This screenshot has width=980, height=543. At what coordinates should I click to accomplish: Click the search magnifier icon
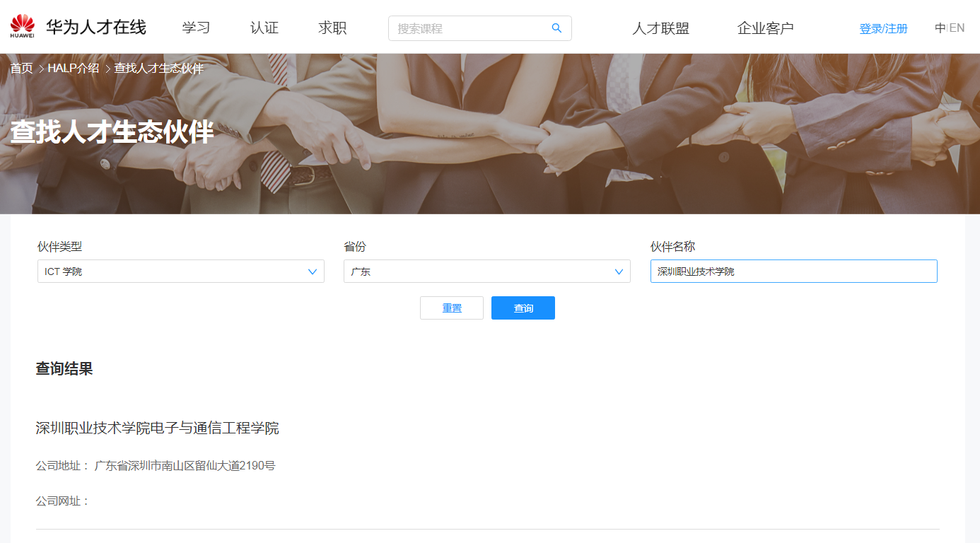(556, 28)
